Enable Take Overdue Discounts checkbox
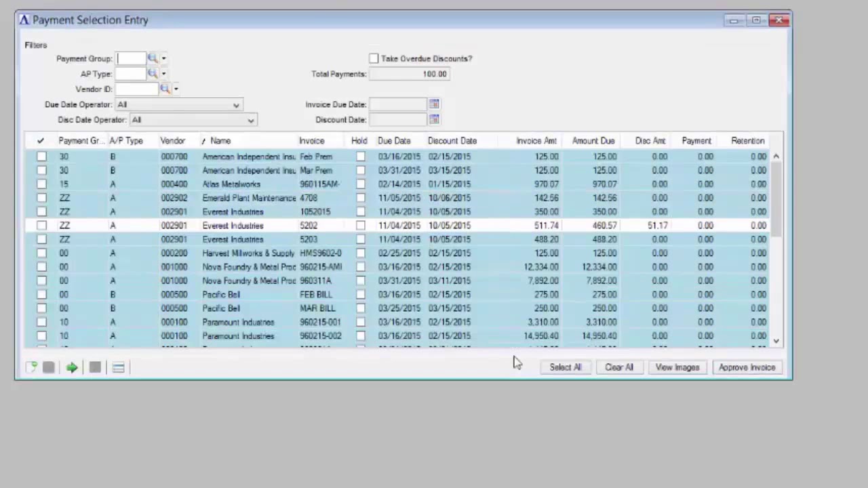The height and width of the screenshot is (488, 868). [374, 59]
